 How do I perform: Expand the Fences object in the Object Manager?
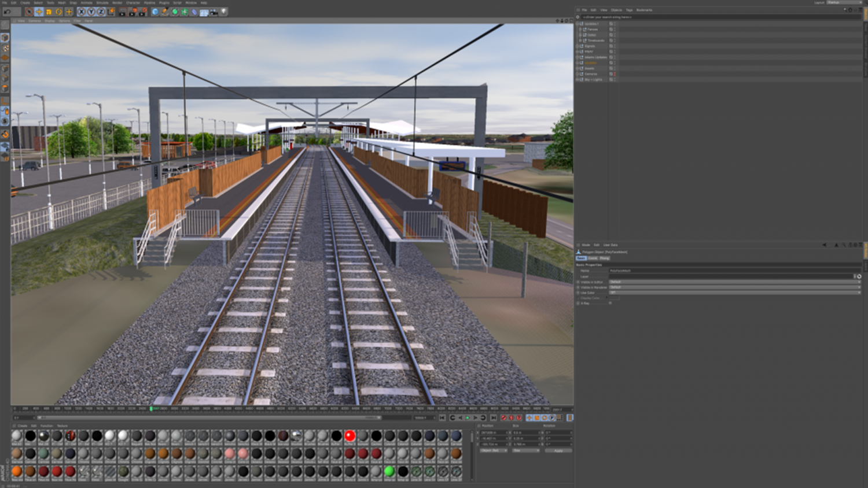[x=580, y=29]
